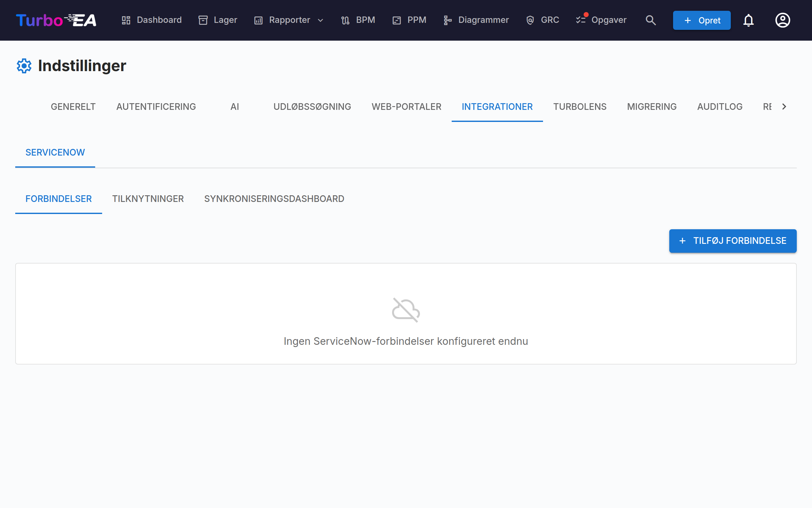Go to Lager in the top navigation
This screenshot has width=812, height=508.
(218, 20)
